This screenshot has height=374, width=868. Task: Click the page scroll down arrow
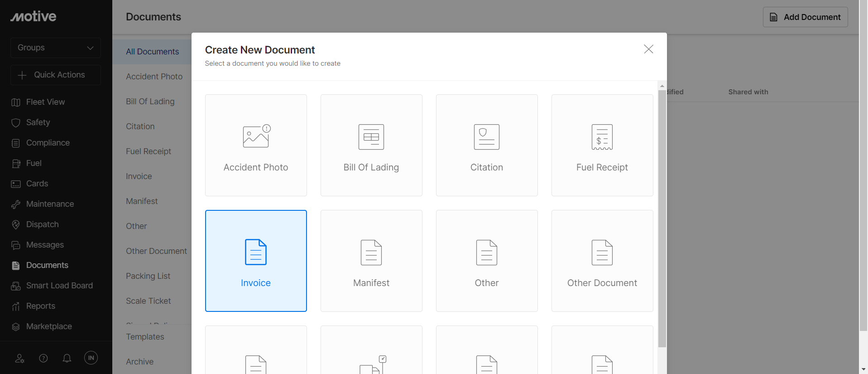click(x=863, y=369)
